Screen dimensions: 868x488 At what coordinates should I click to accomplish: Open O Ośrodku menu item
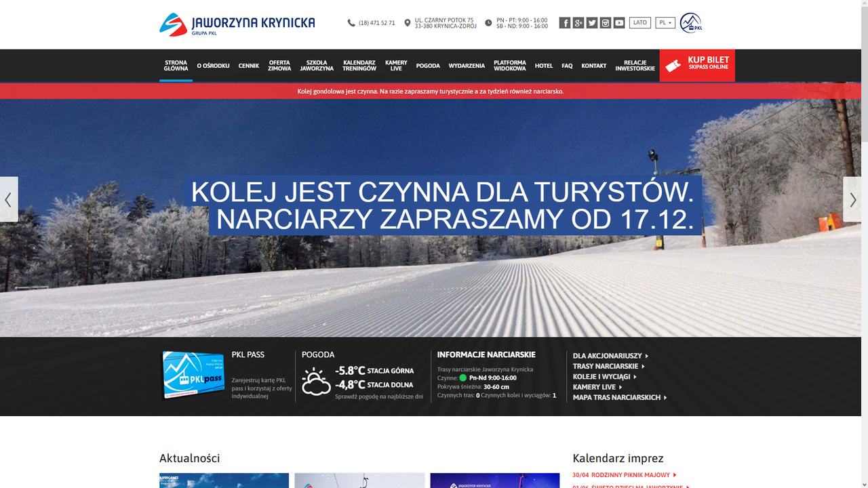click(x=213, y=66)
